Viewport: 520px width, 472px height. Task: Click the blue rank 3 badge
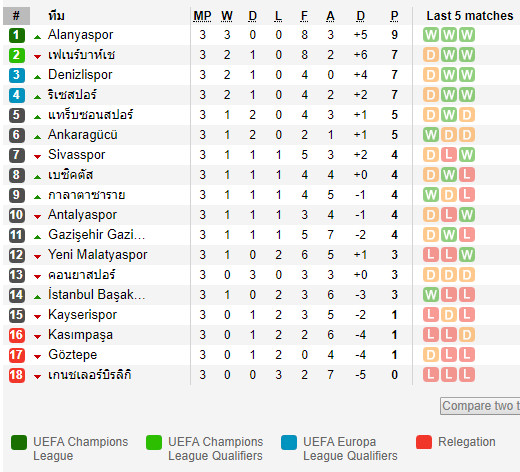[17, 75]
